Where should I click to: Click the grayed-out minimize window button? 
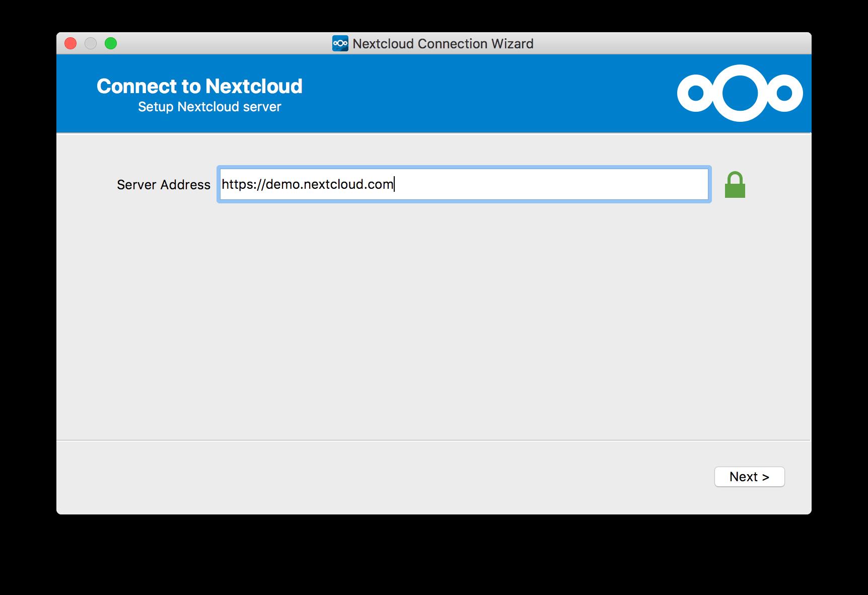point(91,44)
